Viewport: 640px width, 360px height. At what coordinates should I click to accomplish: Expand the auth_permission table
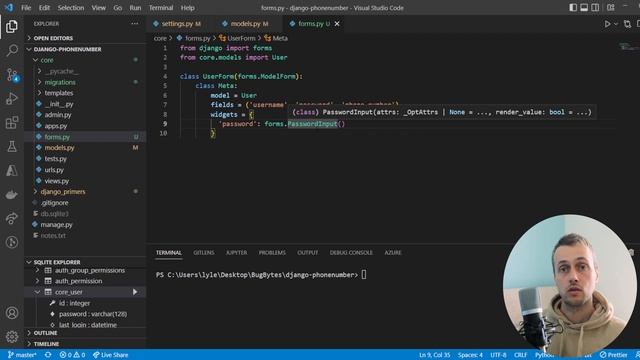[84, 281]
